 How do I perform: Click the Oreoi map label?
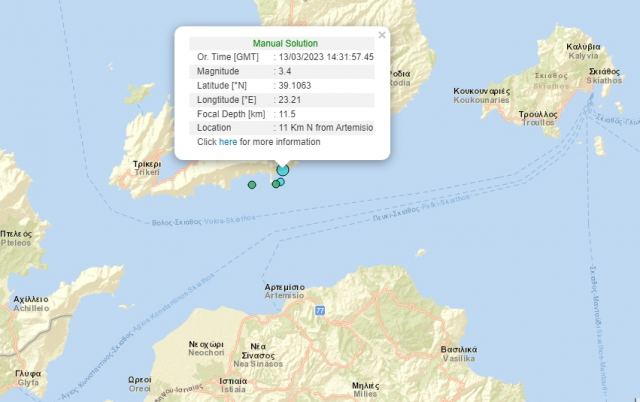(140, 384)
